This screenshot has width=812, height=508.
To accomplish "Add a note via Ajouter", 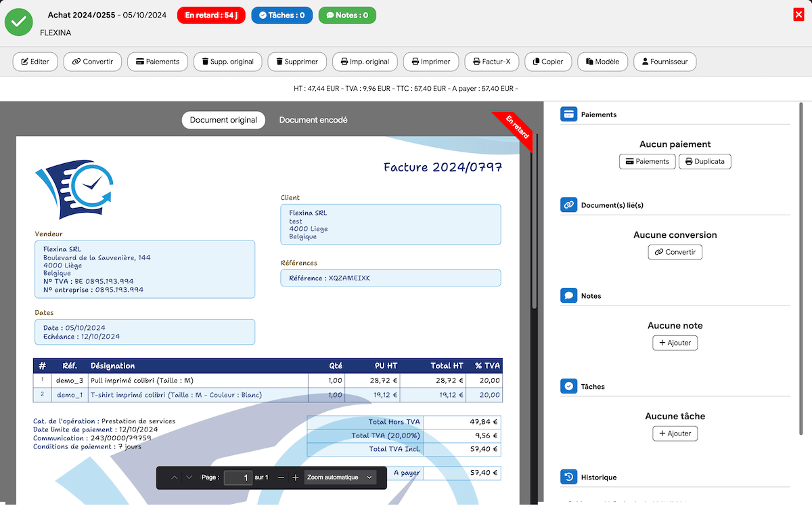I will coord(675,343).
